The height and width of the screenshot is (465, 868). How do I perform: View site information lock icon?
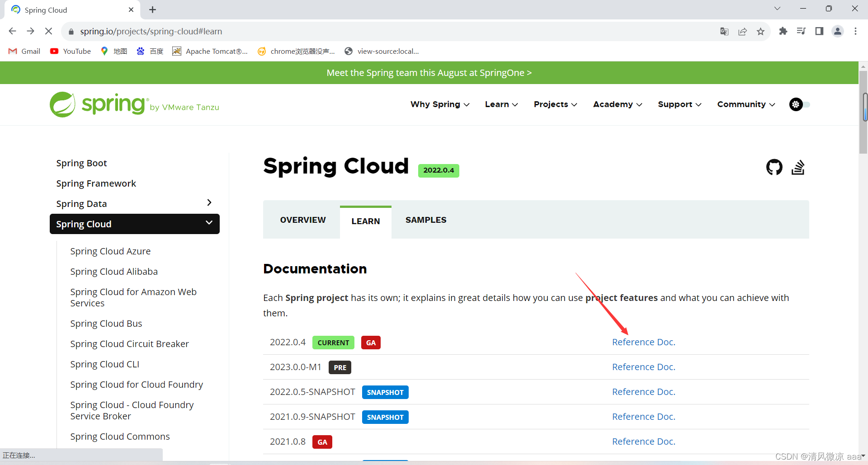[x=71, y=31]
